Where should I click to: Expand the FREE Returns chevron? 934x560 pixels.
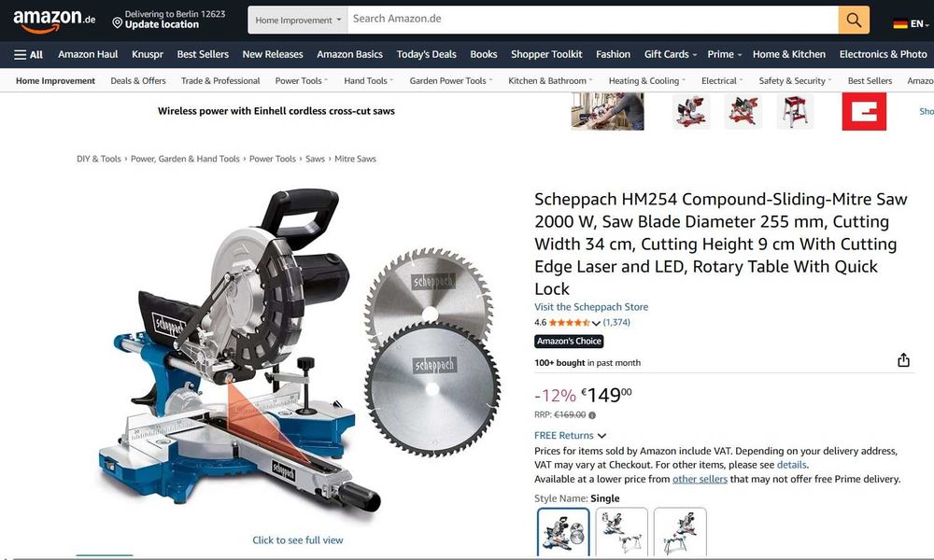point(601,436)
